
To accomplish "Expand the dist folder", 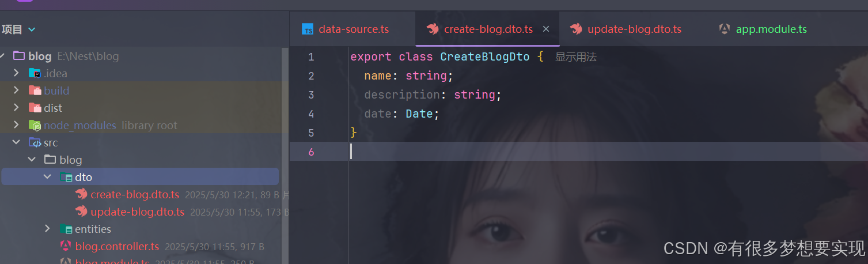I will click(x=16, y=108).
